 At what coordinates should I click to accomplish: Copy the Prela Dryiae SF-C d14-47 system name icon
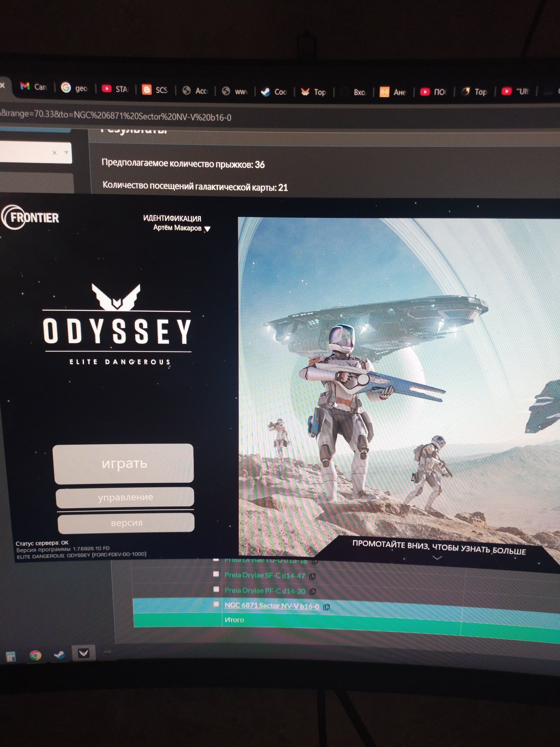(313, 576)
